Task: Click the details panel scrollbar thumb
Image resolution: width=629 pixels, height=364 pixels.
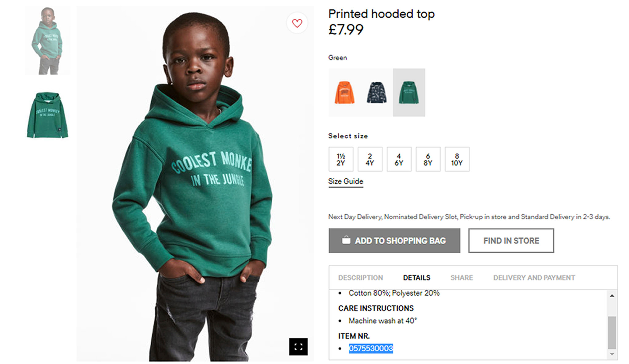Action: (612, 332)
